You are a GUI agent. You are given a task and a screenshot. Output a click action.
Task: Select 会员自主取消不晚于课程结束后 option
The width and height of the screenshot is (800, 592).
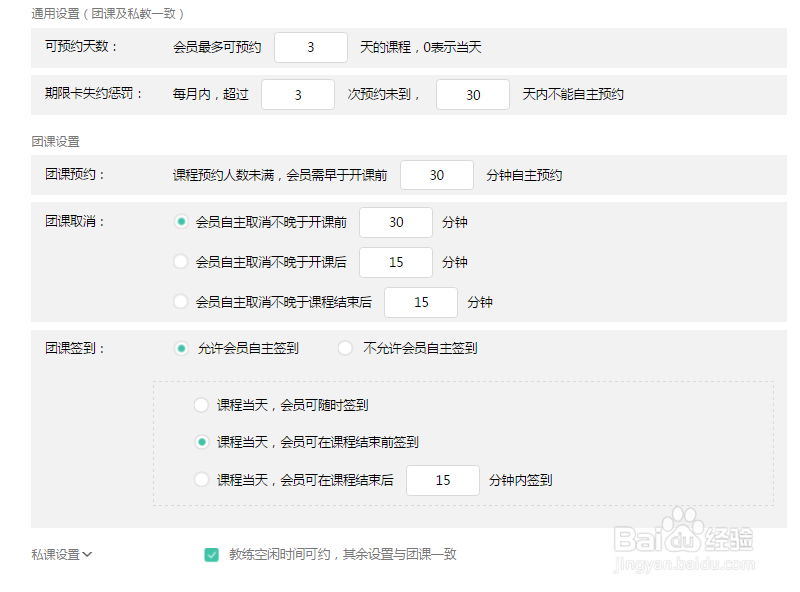tap(182, 302)
